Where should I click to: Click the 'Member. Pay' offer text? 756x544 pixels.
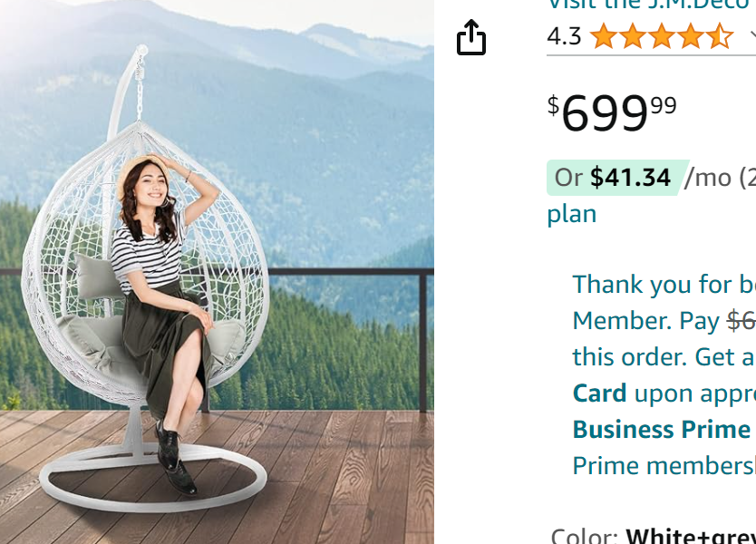pyautogui.click(x=645, y=321)
